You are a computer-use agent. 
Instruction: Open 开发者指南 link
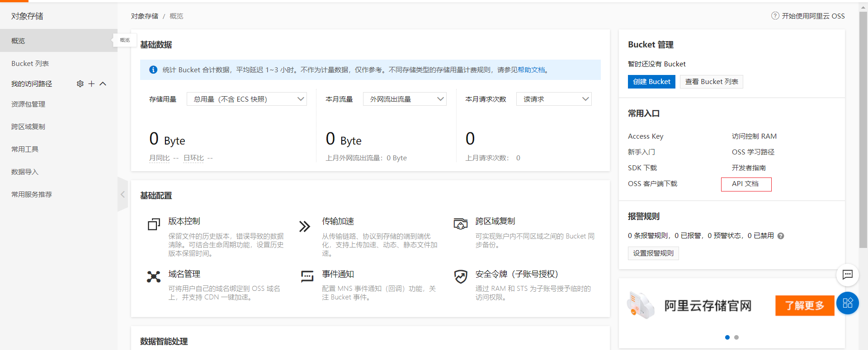click(749, 168)
